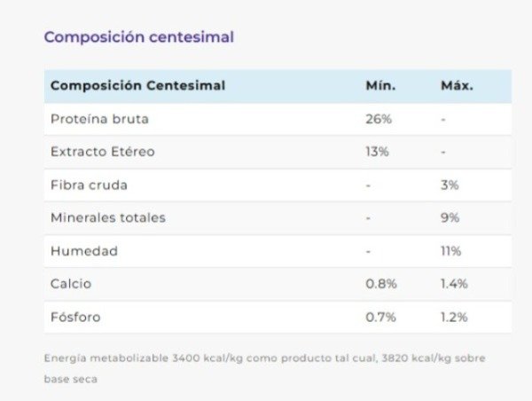
Task: Select the 'Humedad' row label
Action: pyautogui.click(x=83, y=251)
